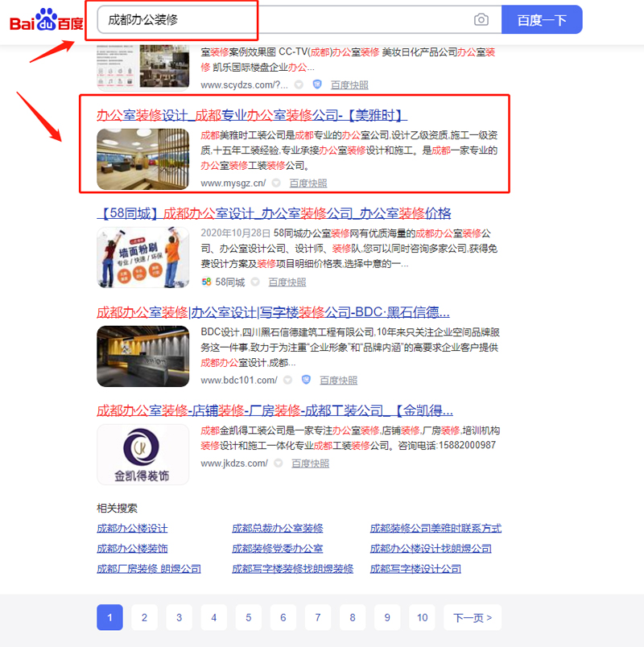Screen dimensions: 644x647
Task: Click the blue shield icon beside www.scydzs.com
Action: 316,85
